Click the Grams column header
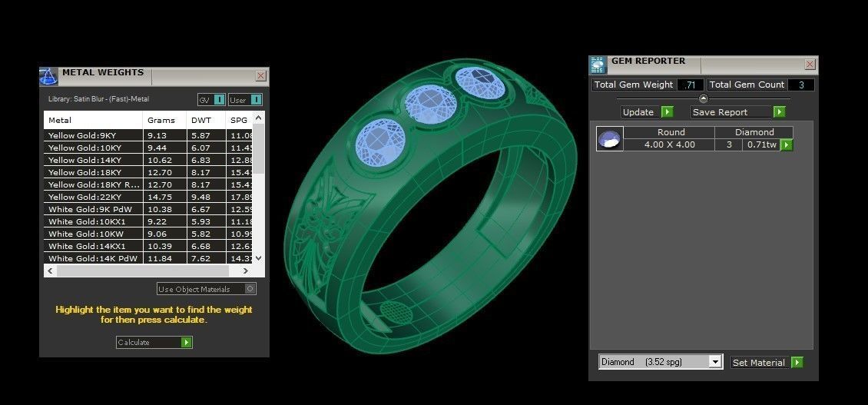The width and height of the screenshot is (868, 405). (x=164, y=120)
